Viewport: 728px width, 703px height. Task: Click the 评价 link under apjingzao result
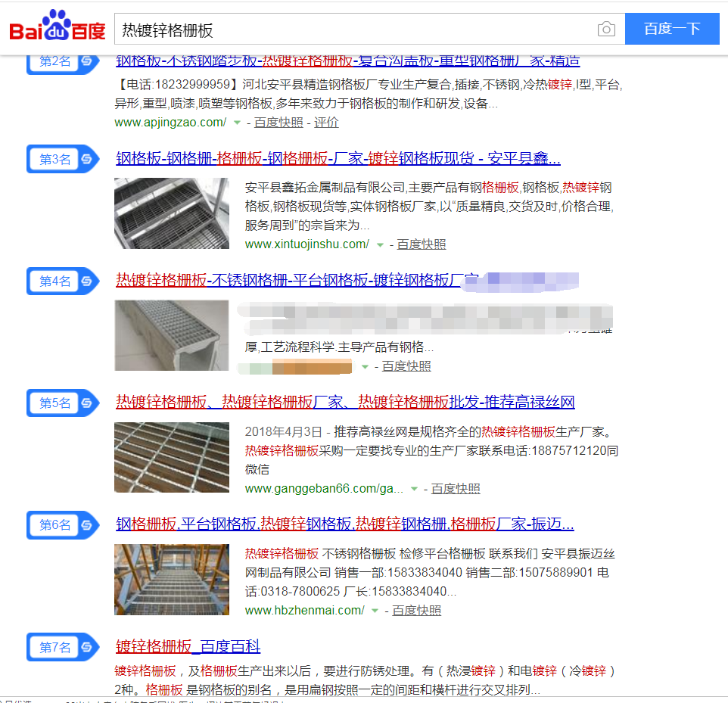[326, 123]
